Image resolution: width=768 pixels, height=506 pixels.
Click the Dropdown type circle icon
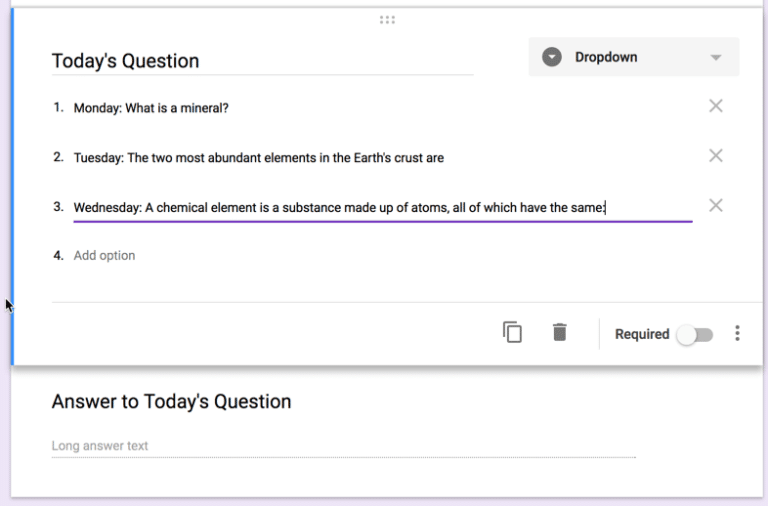pyautogui.click(x=552, y=57)
